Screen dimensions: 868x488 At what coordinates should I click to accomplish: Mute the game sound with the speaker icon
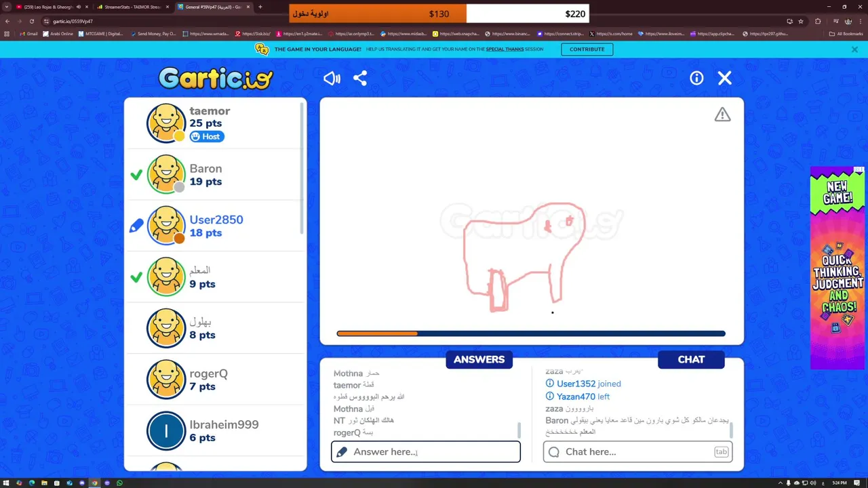pyautogui.click(x=332, y=79)
